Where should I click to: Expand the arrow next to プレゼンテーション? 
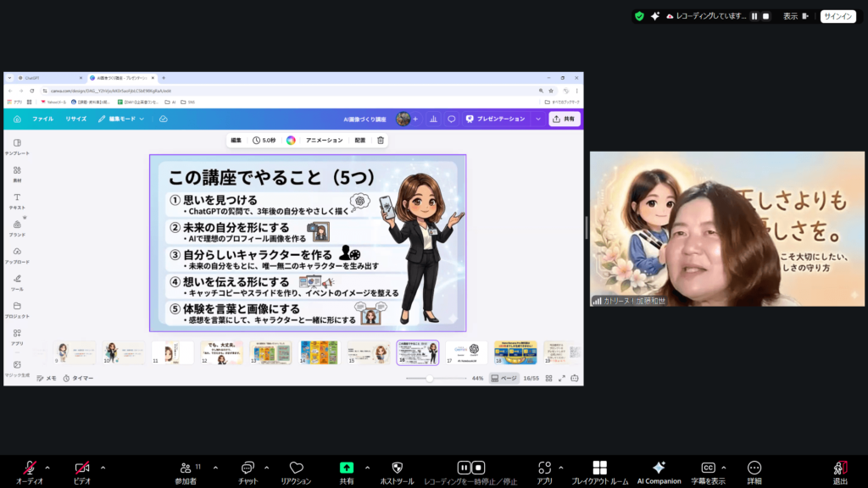coord(537,119)
